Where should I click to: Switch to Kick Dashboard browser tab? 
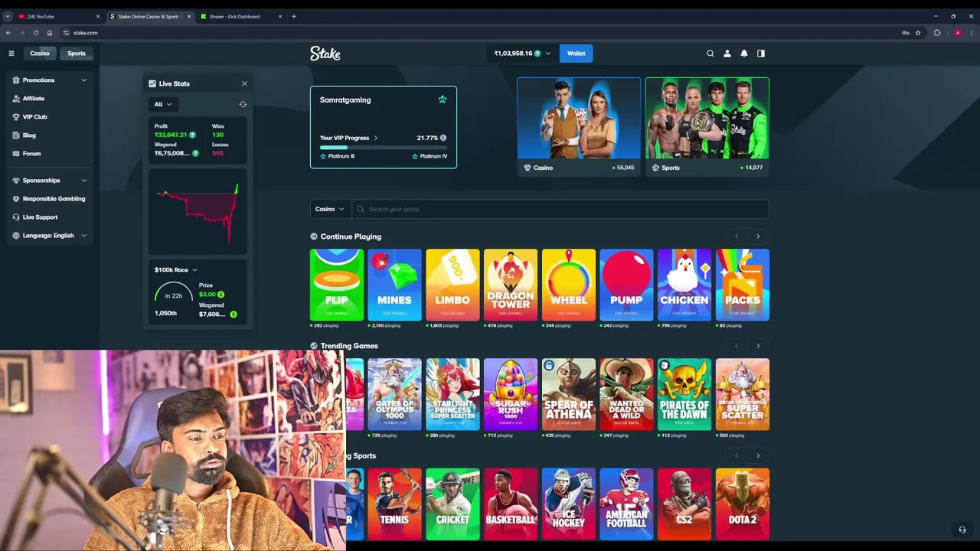click(241, 16)
